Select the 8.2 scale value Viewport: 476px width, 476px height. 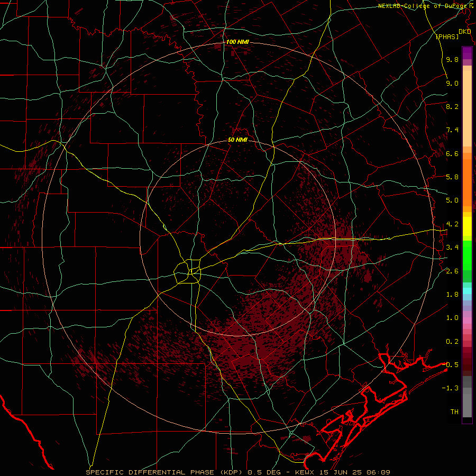click(452, 106)
